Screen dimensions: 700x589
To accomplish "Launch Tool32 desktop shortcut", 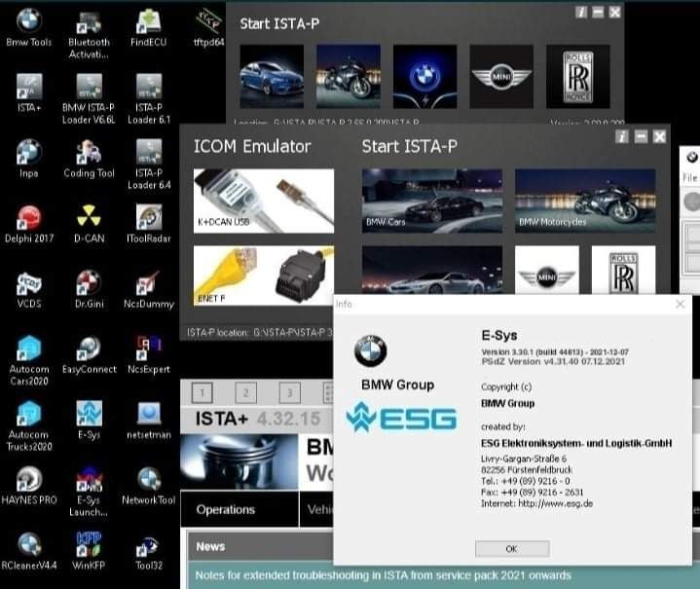I will click(149, 551).
